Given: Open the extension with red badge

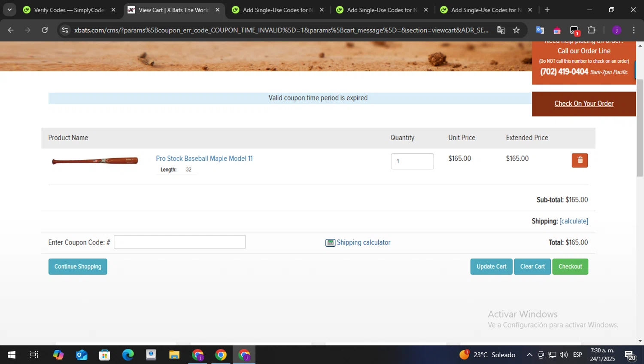Looking at the screenshot, I should click(x=574, y=31).
